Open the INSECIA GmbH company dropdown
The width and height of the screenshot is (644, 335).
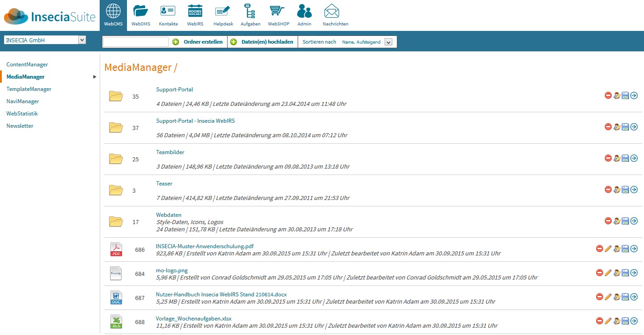45,40
